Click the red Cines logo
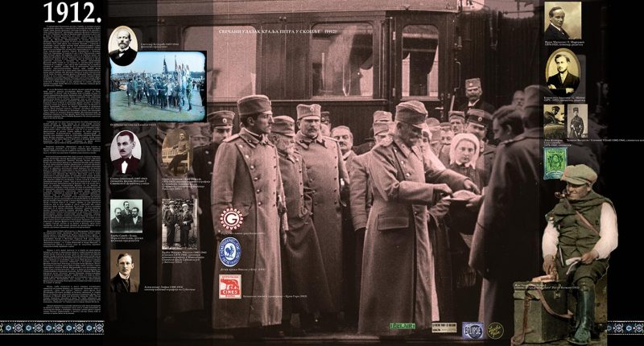The height and width of the screenshot is (346, 644). (229, 286)
